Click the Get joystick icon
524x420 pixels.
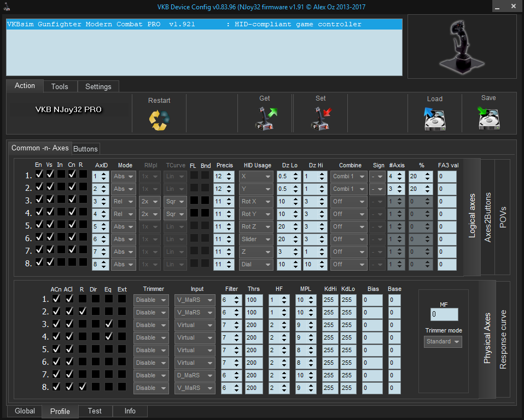266,119
